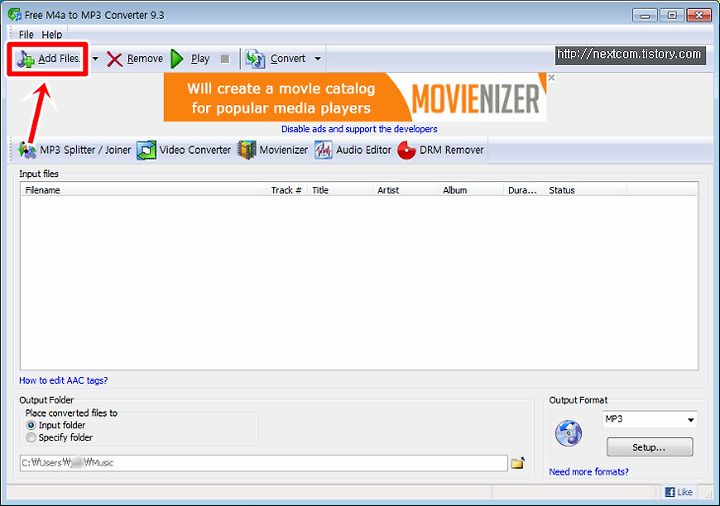Open the How to edit AAC tags link
Screen dimensions: 720x506
(x=63, y=381)
